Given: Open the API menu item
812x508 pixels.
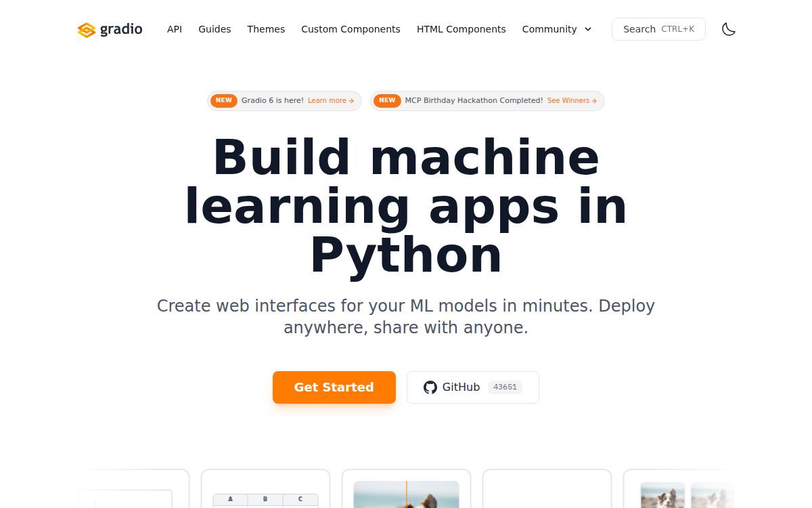Looking at the screenshot, I should pyautogui.click(x=175, y=29).
